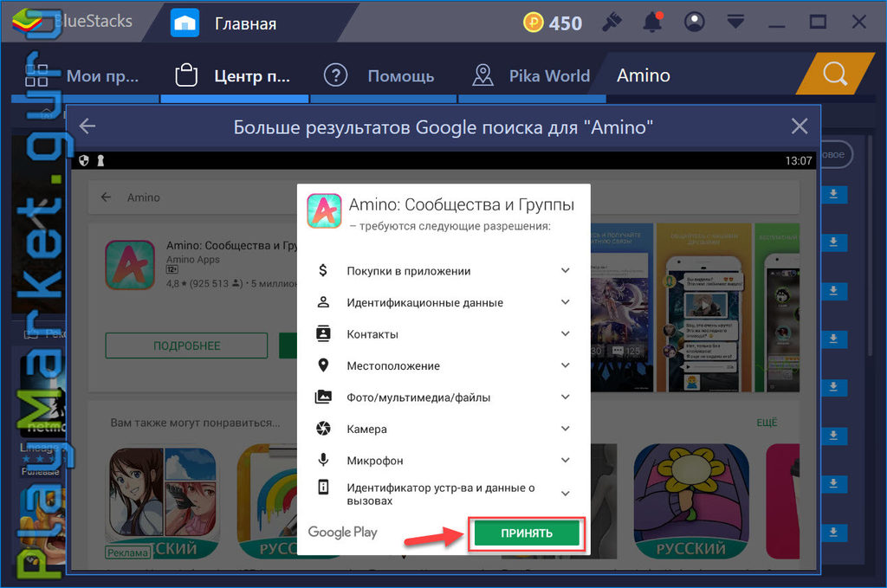Click the topmost download arrow in right sidebar
The width and height of the screenshot is (887, 588).
click(833, 194)
